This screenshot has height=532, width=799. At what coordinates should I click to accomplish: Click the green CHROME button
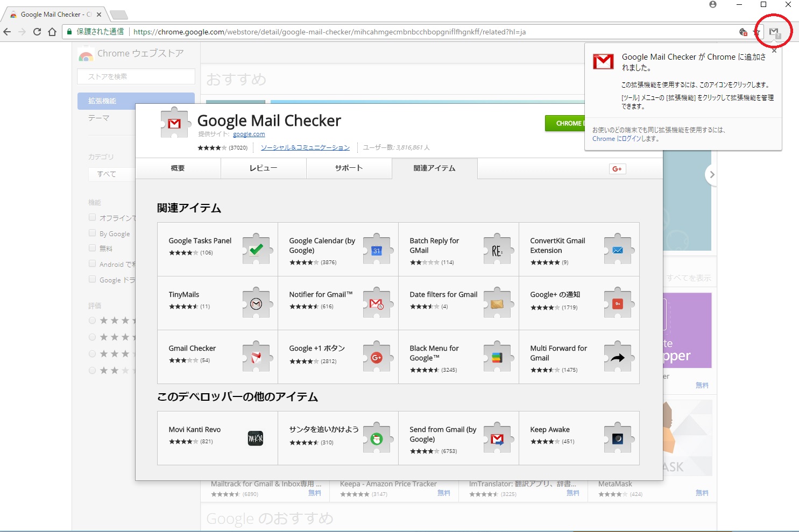565,124
